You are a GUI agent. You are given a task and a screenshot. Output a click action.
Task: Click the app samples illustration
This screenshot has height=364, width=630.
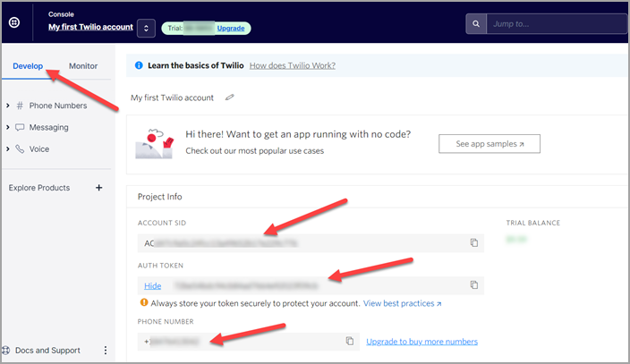point(155,143)
